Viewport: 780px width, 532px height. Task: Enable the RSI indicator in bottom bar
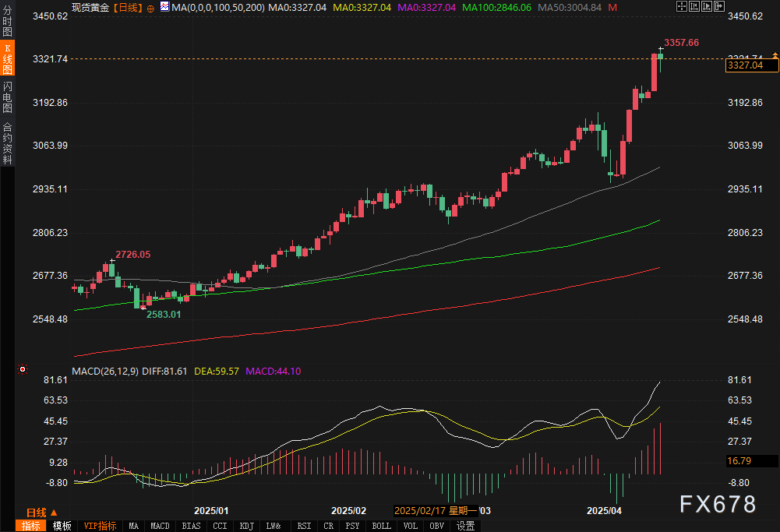pos(304,526)
